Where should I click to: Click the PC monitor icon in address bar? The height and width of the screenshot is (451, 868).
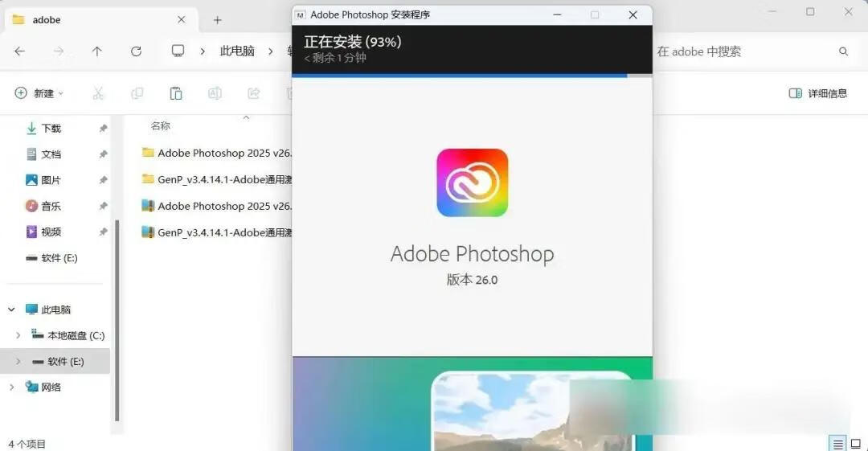(x=178, y=51)
